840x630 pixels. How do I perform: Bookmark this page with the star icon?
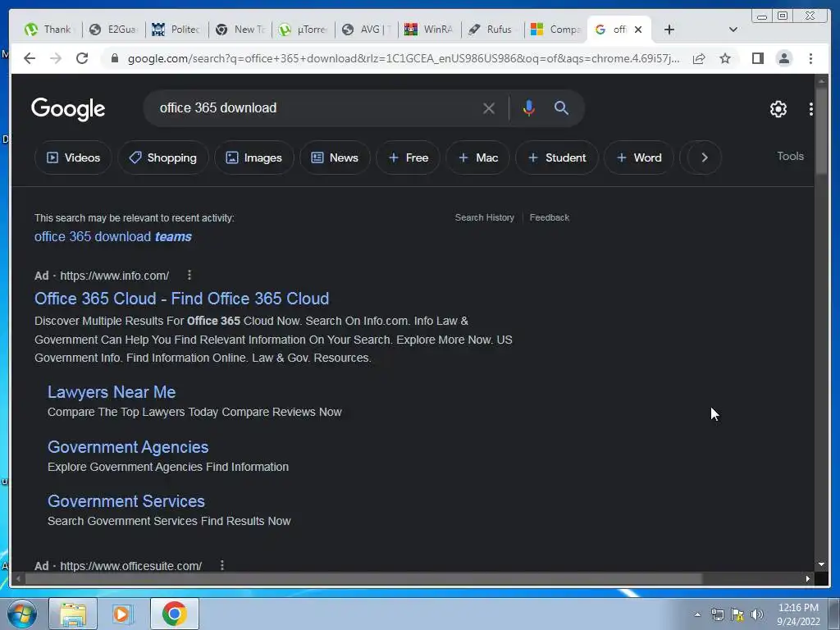[725, 58]
